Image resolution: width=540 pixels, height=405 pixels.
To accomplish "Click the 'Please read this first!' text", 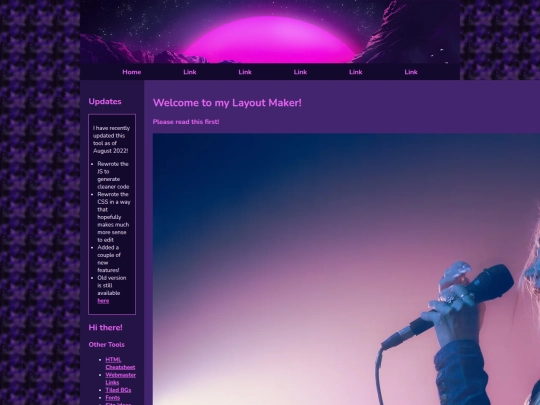I will (186, 122).
